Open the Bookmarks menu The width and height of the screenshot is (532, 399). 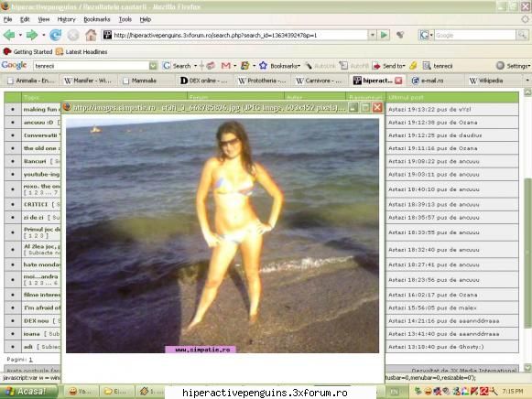point(97,19)
